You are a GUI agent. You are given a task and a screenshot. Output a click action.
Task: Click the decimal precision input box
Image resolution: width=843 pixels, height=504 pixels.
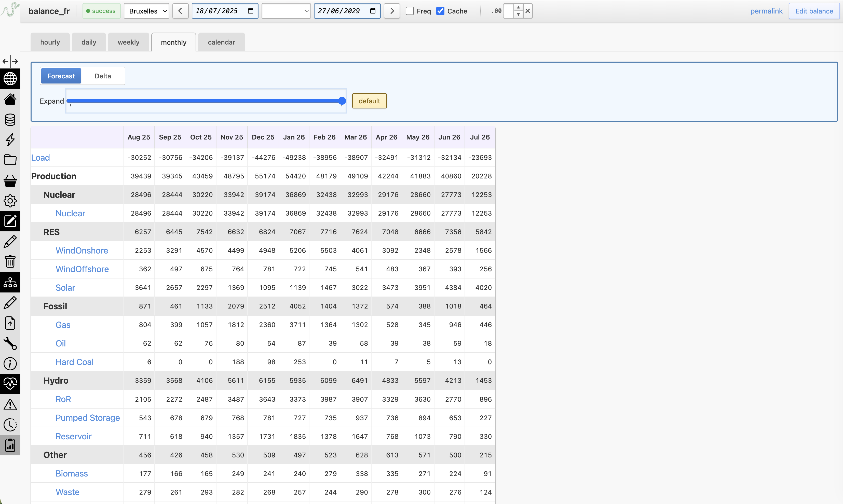coord(509,11)
